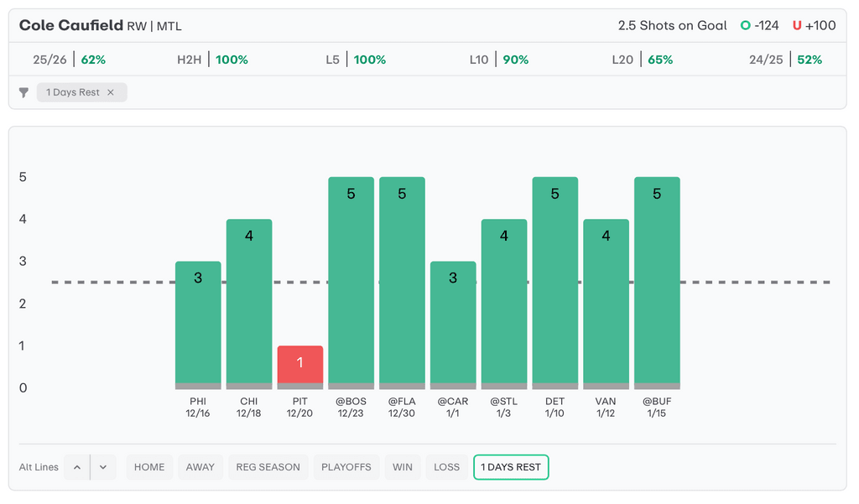Screen dimensions: 859x504
Task: Enable the PLAYOFFS filter
Action: click(x=346, y=467)
